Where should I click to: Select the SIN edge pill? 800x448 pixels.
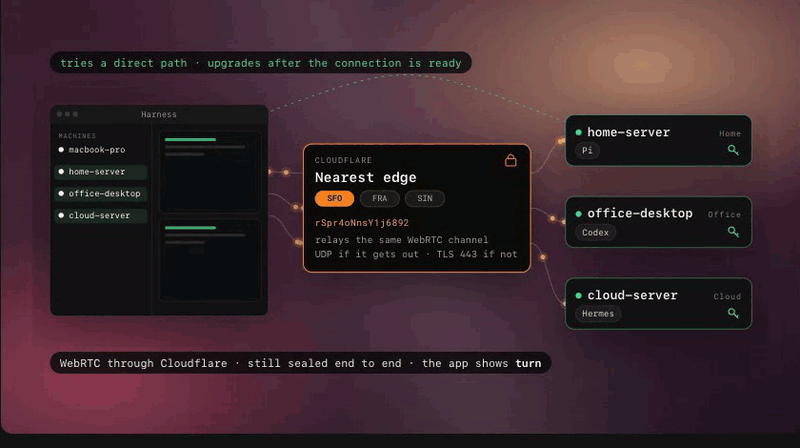424,198
